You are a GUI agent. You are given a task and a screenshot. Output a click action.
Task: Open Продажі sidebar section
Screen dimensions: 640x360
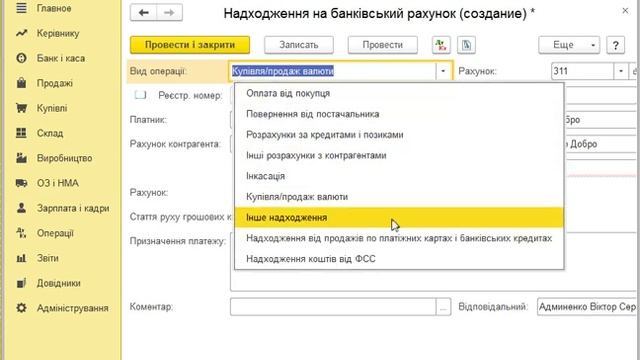tap(54, 83)
